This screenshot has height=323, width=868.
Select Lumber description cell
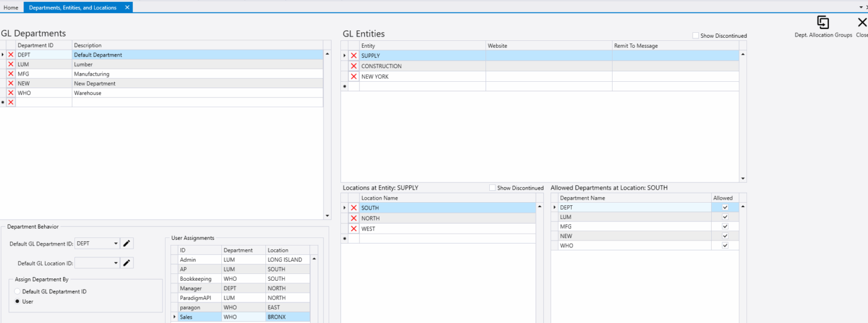pos(197,64)
